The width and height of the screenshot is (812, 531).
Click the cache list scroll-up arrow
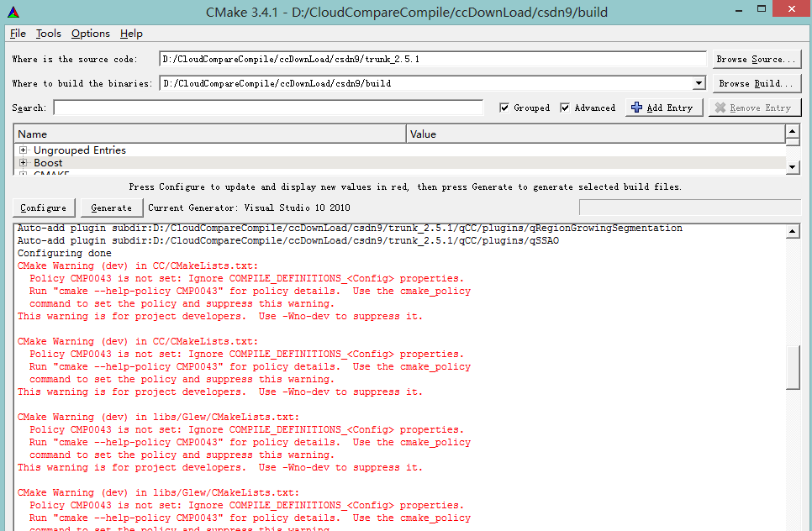(792, 133)
